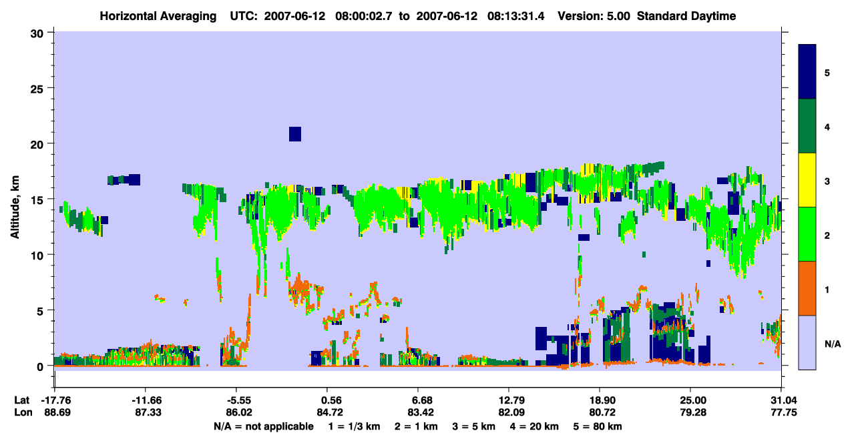The height and width of the screenshot is (445, 868).
Task: Click 'Version: 5.00' in the title
Action: point(596,16)
